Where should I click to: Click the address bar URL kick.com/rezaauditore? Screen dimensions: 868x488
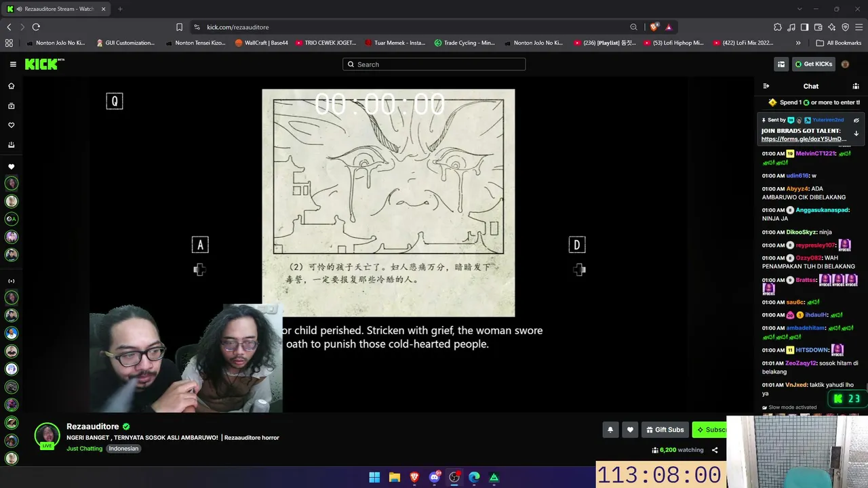pyautogui.click(x=238, y=27)
